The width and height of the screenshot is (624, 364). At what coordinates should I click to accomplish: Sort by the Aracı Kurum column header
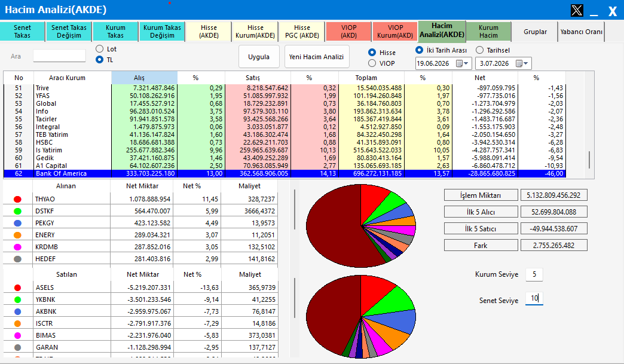tap(72, 78)
